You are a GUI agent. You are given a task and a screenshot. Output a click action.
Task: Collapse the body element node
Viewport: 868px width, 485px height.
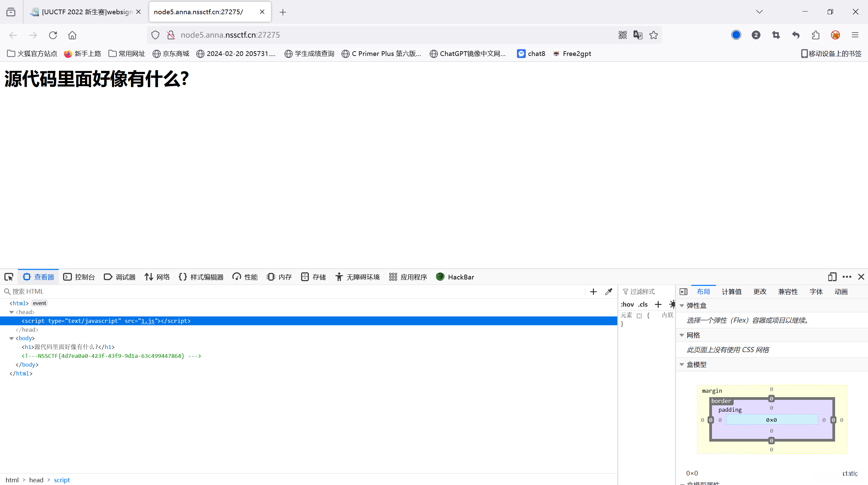tap(12, 338)
